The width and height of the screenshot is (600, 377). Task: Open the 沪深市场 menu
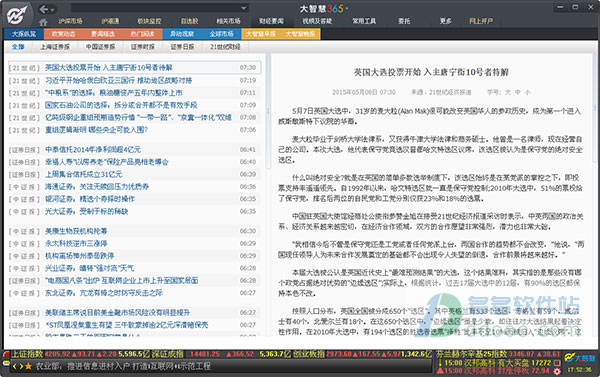coord(70,21)
